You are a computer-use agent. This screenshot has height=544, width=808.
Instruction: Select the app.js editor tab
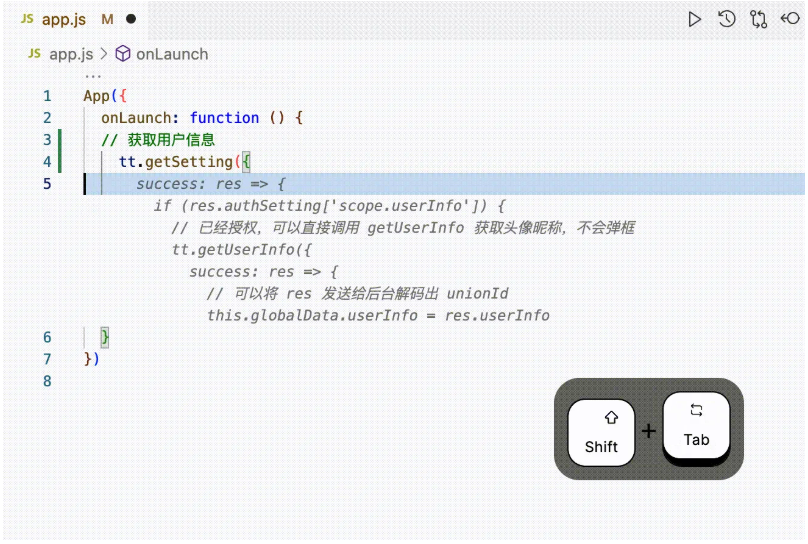point(78,20)
